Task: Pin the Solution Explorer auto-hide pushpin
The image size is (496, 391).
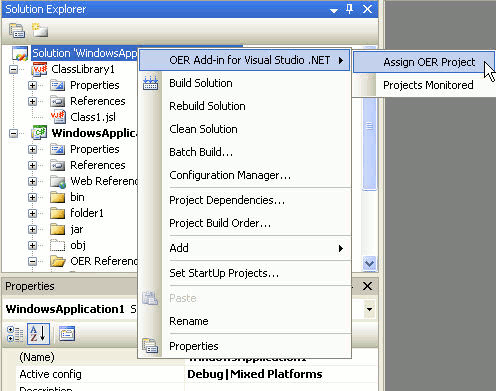Action: tap(349, 9)
